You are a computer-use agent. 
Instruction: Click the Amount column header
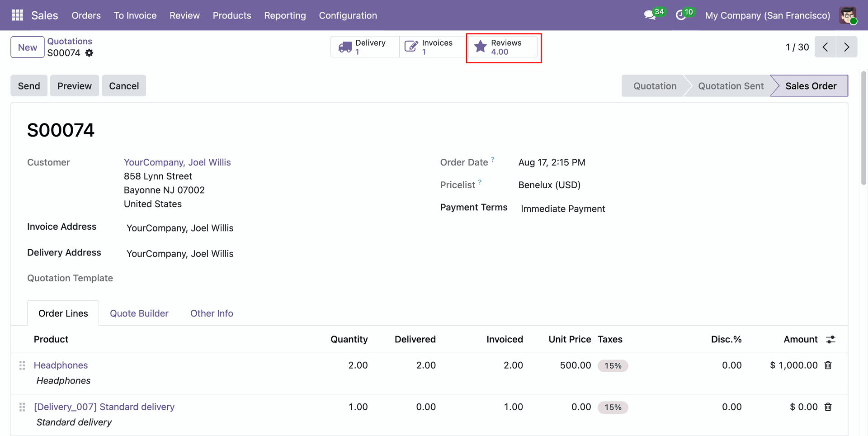[x=800, y=339]
